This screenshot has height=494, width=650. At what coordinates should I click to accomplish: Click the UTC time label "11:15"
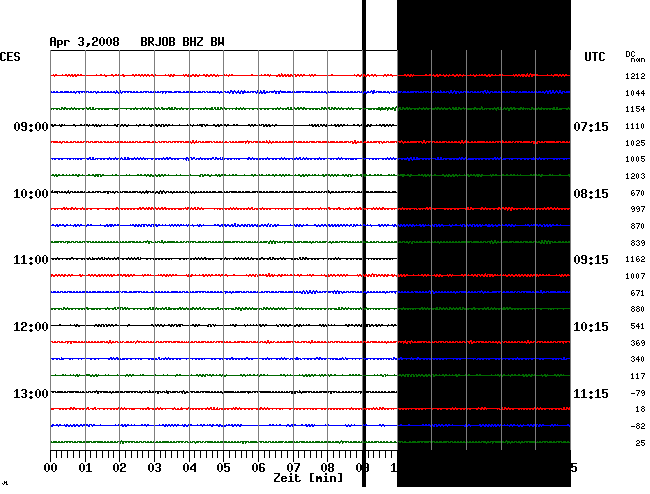(591, 394)
